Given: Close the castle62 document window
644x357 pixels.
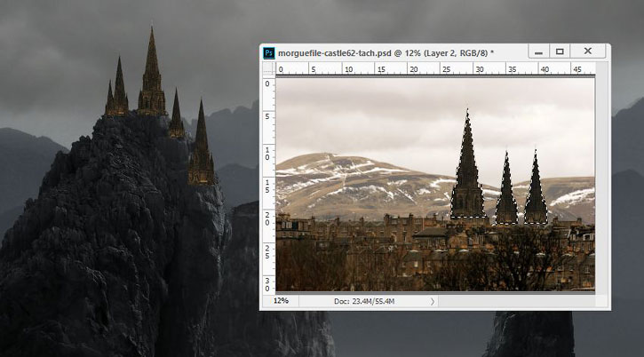Looking at the screenshot, I should (588, 52).
